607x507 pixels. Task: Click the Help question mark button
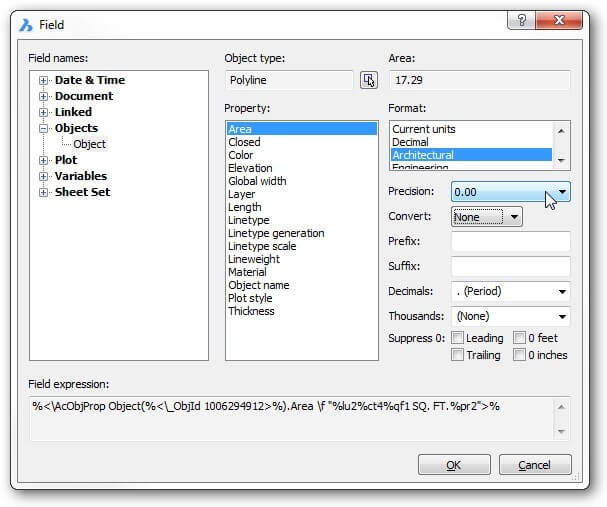click(x=521, y=20)
